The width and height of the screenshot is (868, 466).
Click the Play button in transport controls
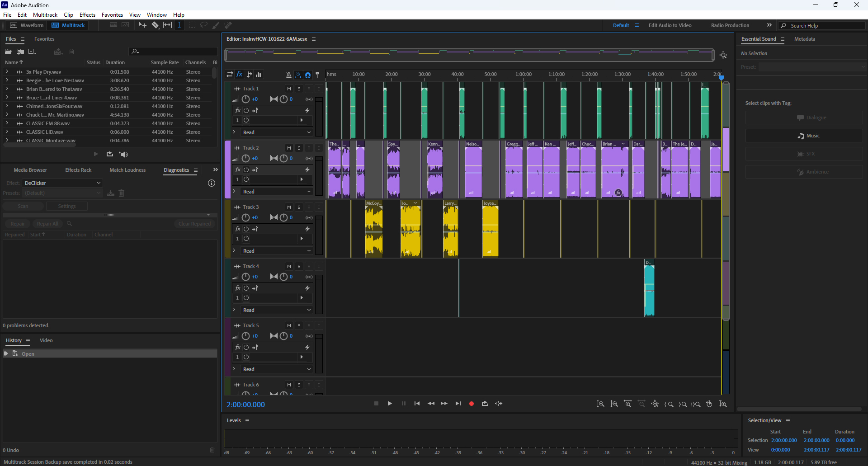click(390, 404)
